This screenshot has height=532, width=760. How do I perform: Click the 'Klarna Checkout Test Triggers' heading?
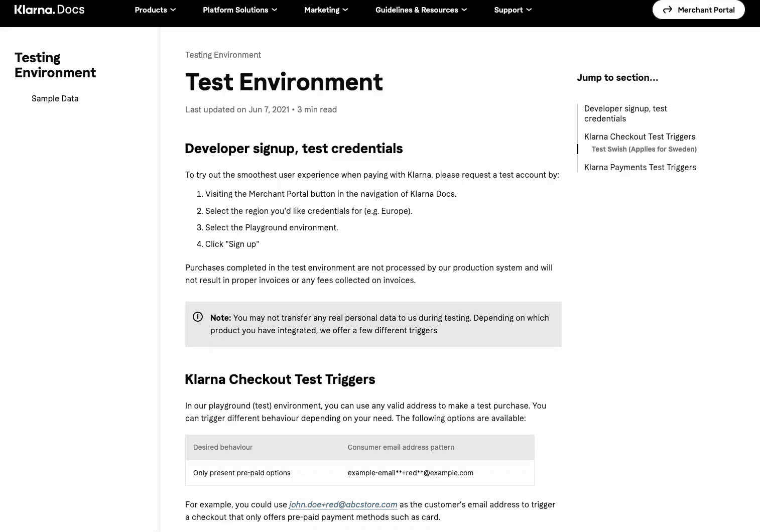tap(280, 379)
